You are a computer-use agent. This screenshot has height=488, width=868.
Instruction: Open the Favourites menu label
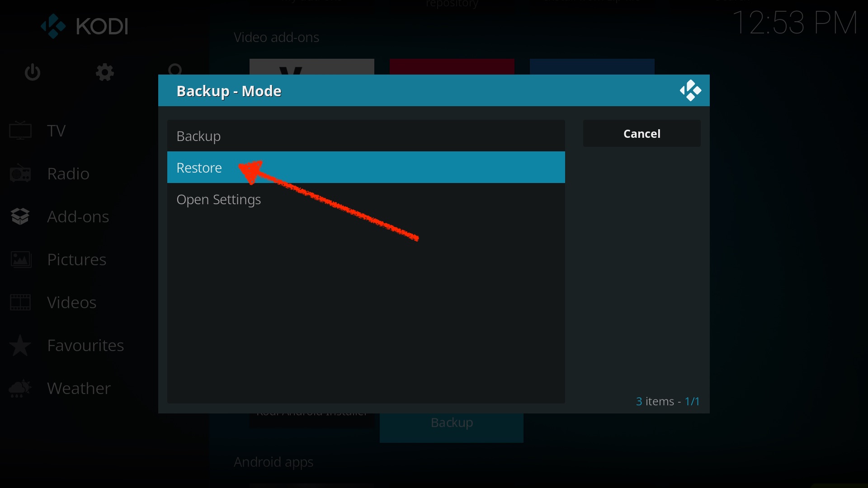85,346
